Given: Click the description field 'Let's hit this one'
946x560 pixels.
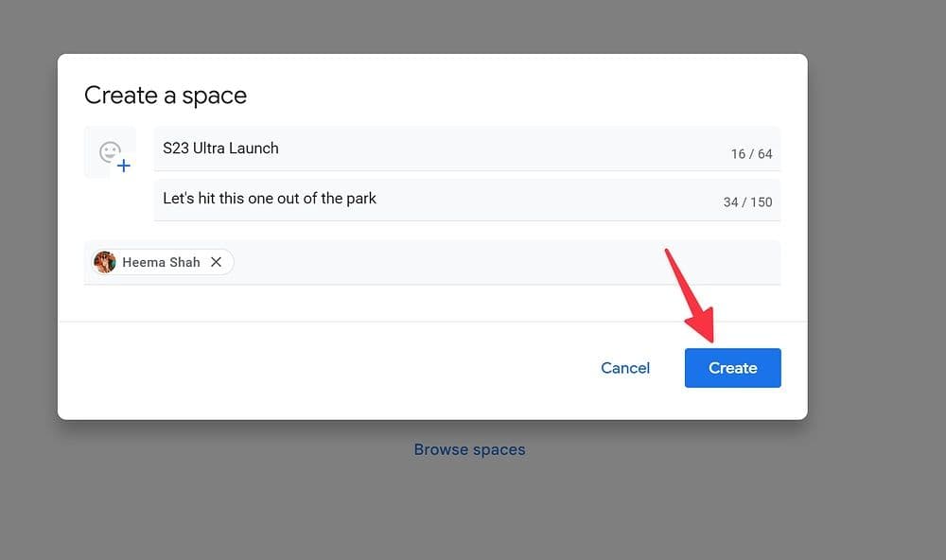Looking at the screenshot, I should pos(426,199).
